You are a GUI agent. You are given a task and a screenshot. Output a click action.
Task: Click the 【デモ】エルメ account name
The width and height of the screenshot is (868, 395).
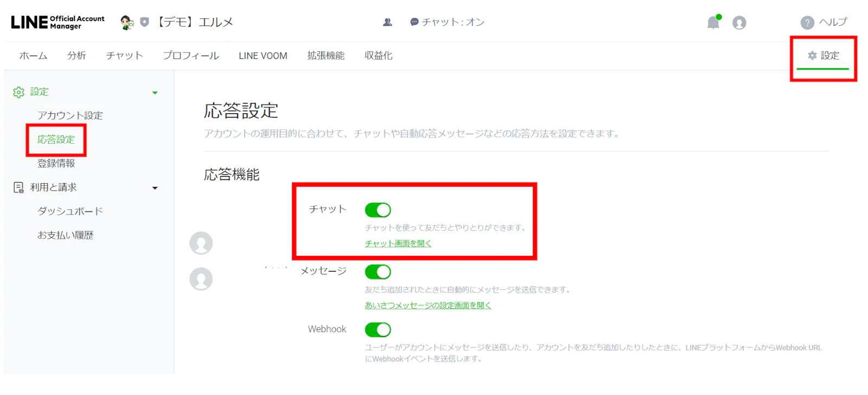point(194,22)
